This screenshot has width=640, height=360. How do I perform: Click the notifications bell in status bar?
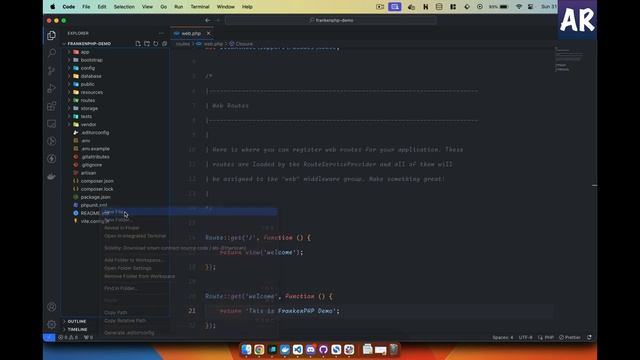[x=589, y=338]
